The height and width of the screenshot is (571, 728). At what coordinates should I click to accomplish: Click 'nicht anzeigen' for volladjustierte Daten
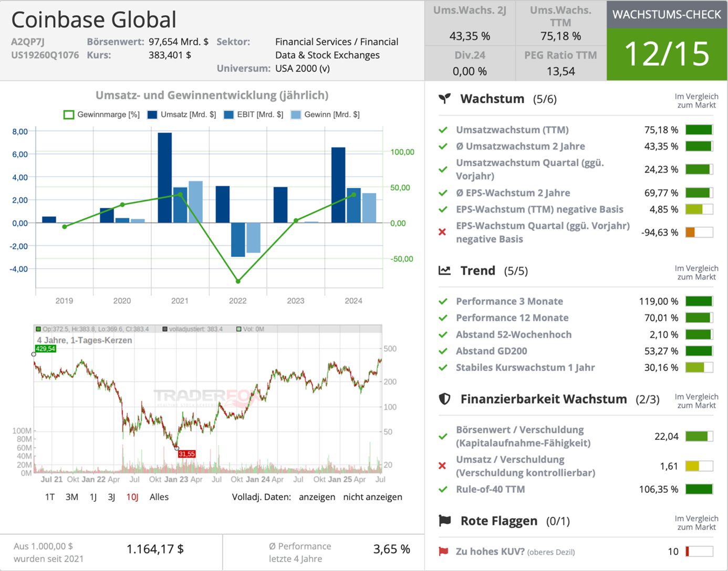click(x=372, y=497)
